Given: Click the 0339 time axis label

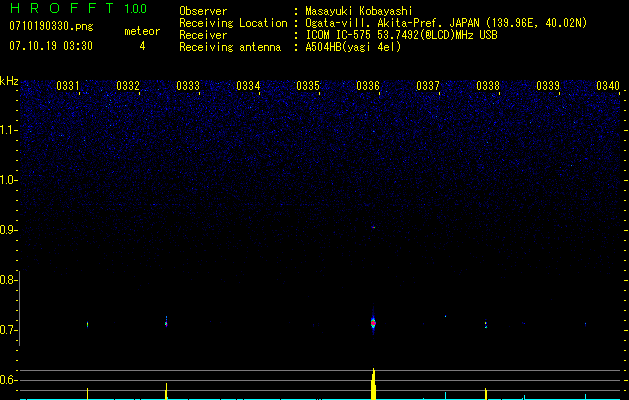Looking at the screenshot, I should 548,86.
